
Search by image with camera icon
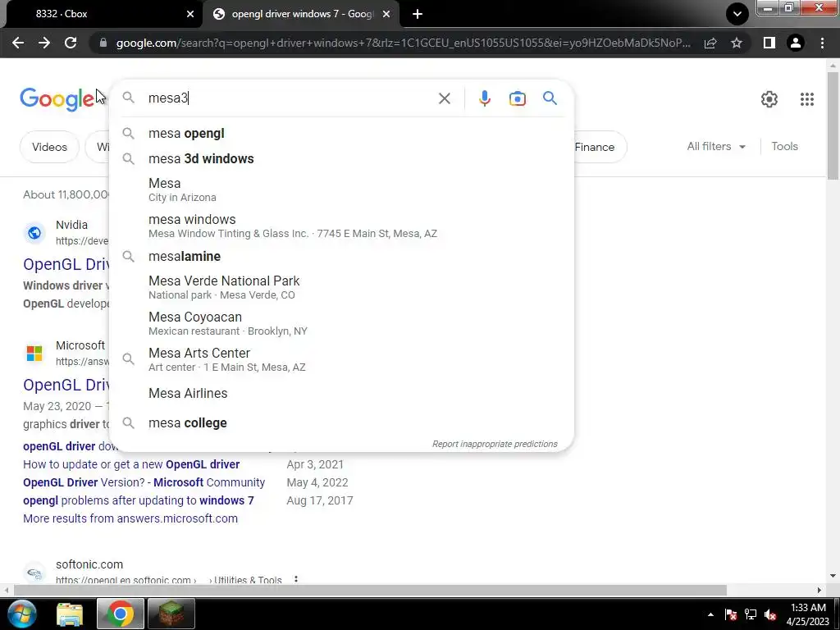tap(517, 98)
